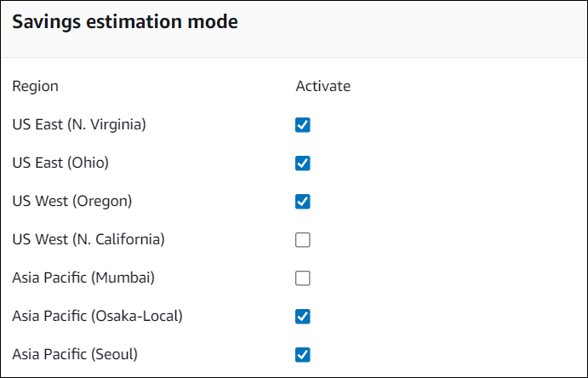Click US West (N. California) region text

click(x=88, y=239)
